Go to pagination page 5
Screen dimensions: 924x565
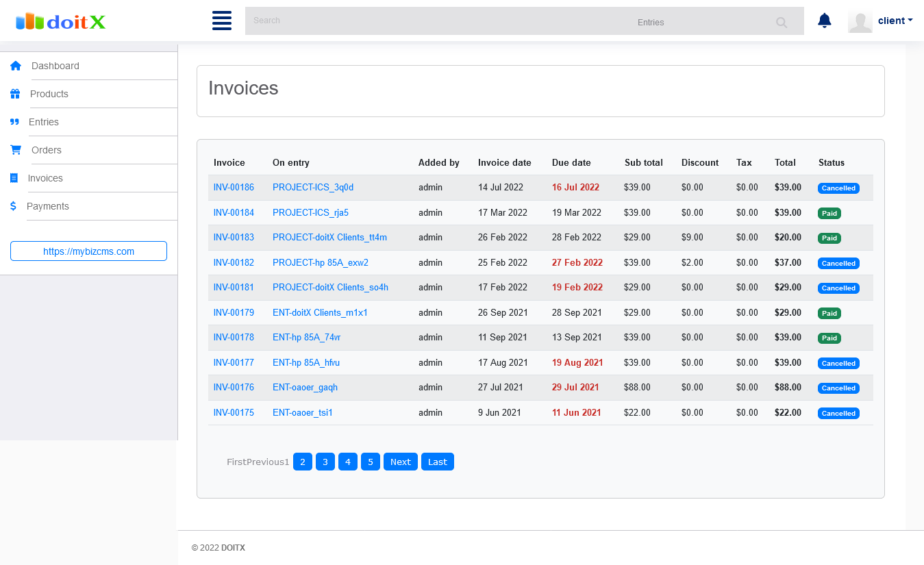click(x=371, y=462)
